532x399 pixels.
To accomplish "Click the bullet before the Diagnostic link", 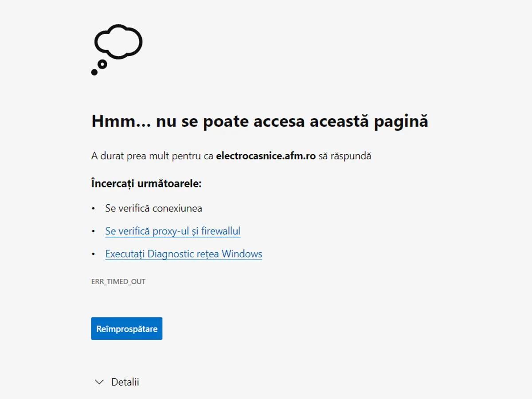I will click(94, 254).
